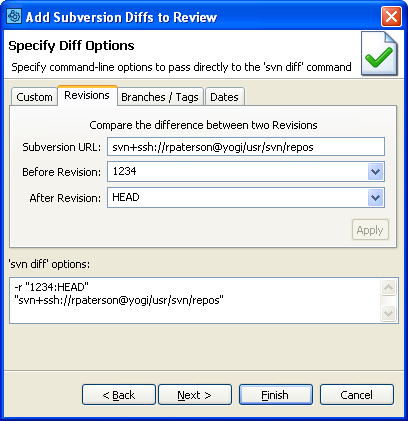Click the Subversion URL label
Image resolution: width=408 pixels, height=421 pixels.
pyautogui.click(x=61, y=147)
